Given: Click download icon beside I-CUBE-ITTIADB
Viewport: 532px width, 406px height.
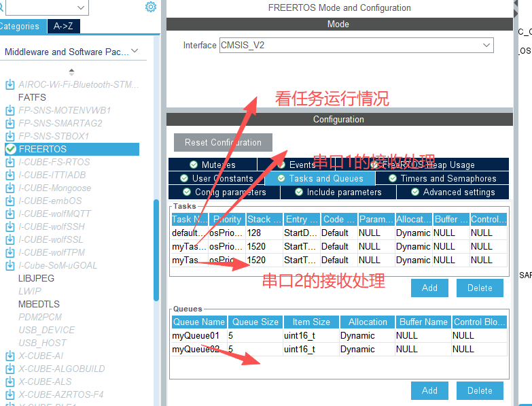Looking at the screenshot, I should 10,175.
